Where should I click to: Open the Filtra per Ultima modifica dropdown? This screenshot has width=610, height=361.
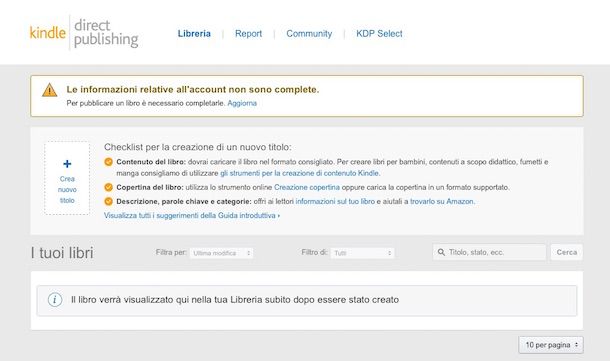[x=222, y=253]
